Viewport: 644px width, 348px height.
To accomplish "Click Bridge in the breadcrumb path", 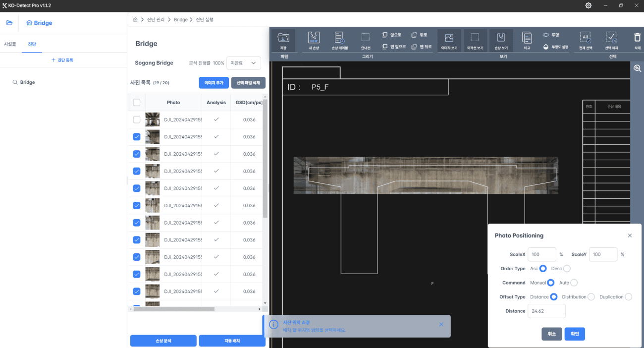I will point(180,20).
